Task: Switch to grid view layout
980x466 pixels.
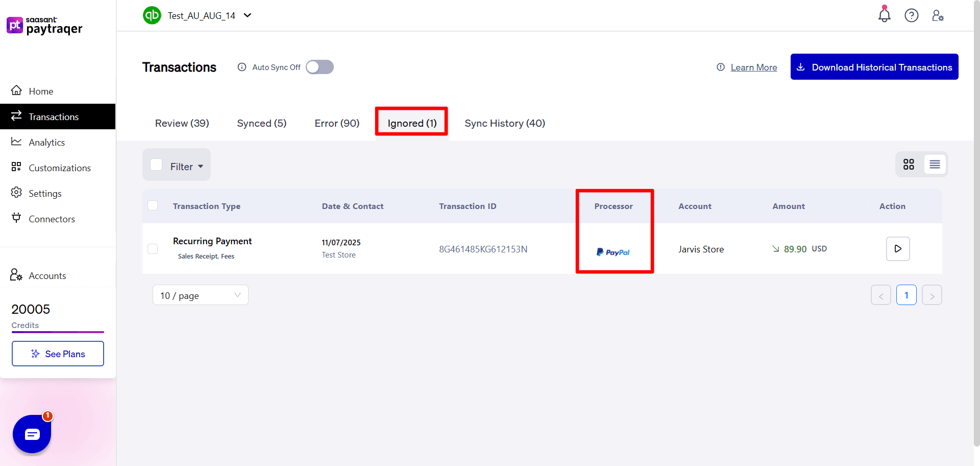Action: click(x=909, y=164)
